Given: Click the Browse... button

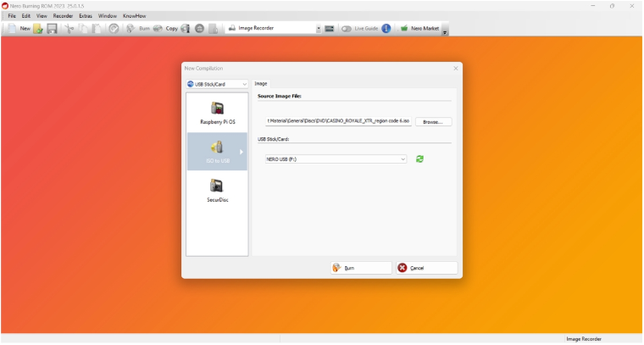Looking at the screenshot, I should (x=433, y=122).
